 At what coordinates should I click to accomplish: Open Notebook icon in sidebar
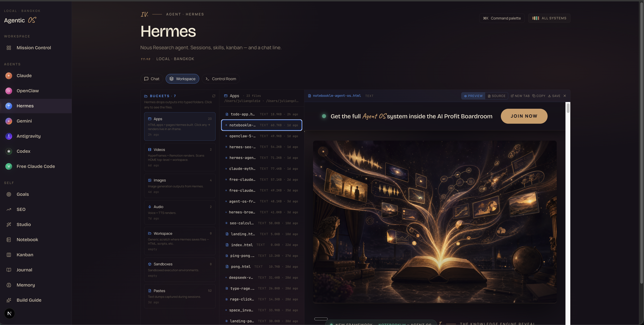9,240
